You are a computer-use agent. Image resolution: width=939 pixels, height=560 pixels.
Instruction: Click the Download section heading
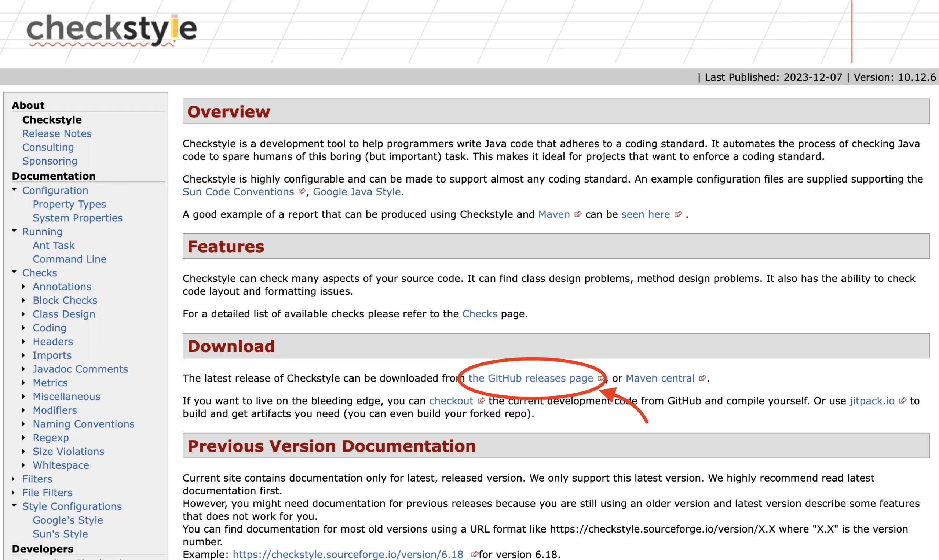[231, 346]
